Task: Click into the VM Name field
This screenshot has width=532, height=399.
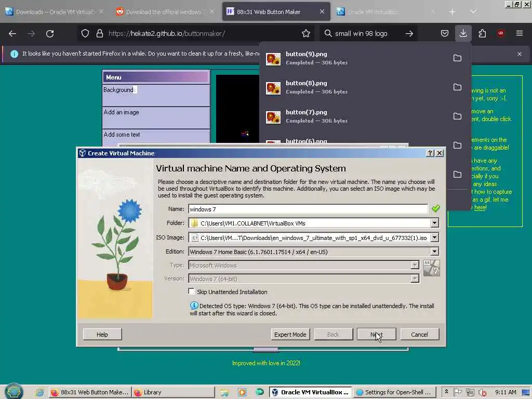Action: point(308,209)
